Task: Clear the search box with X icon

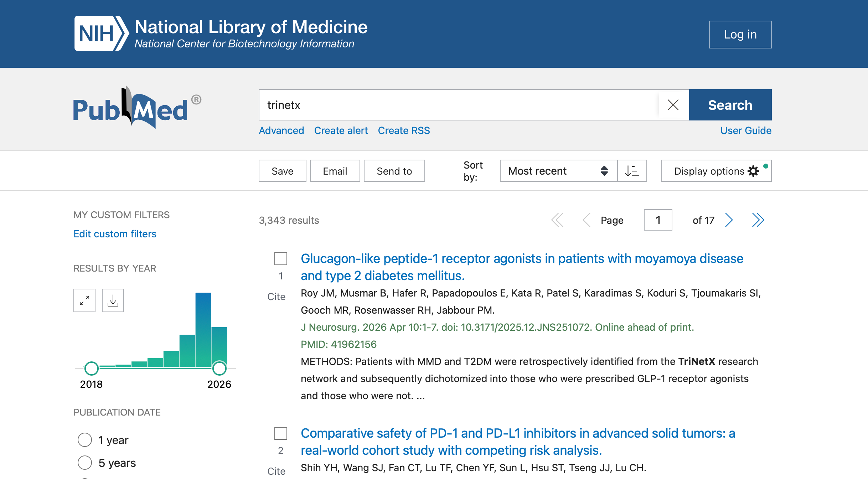Action: pyautogui.click(x=673, y=105)
